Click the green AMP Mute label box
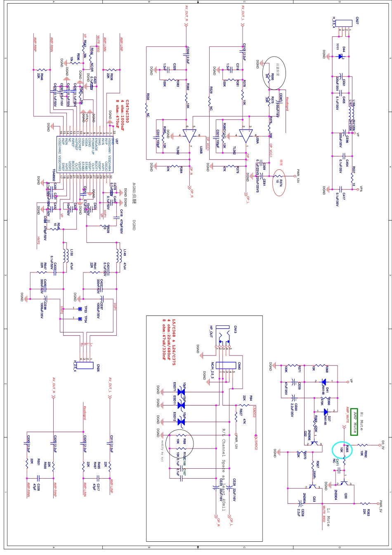392x555 pixels. tap(354, 421)
